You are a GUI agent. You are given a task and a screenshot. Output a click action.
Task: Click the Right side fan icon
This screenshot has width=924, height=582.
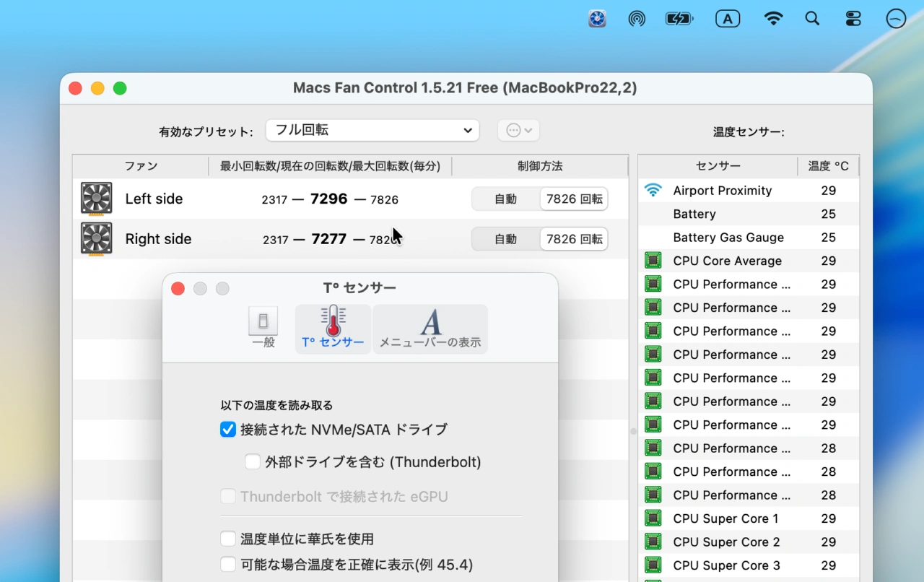tap(96, 239)
